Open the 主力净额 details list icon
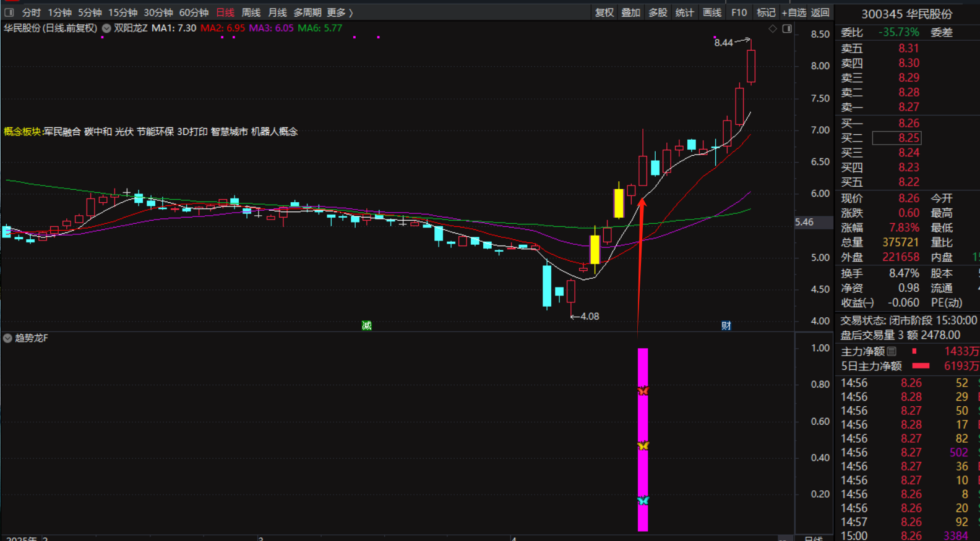 point(892,351)
